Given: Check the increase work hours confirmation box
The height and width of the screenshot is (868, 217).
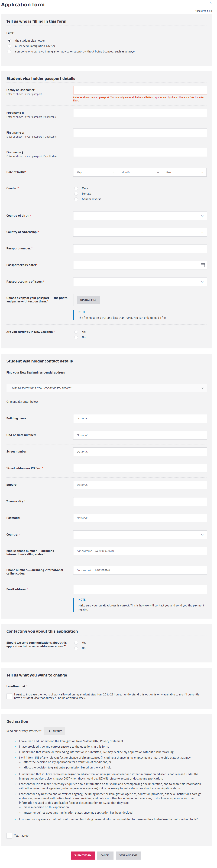Looking at the screenshot, I should pos(9,696).
